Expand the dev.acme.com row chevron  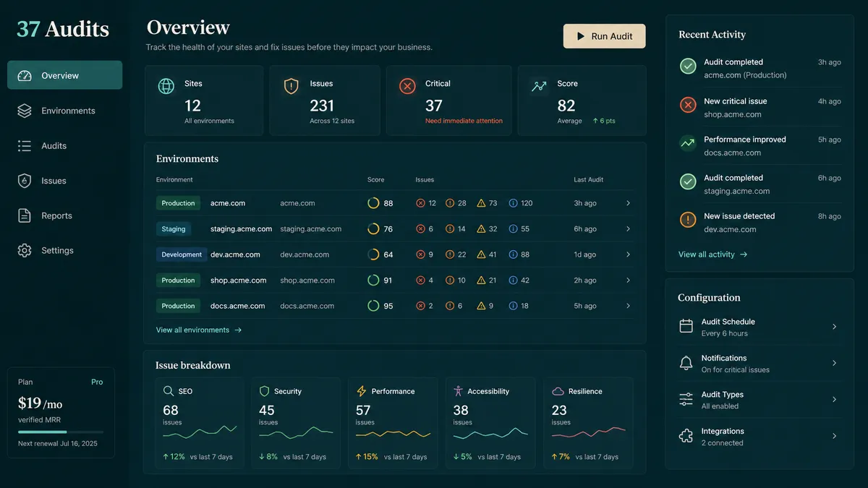coord(628,254)
